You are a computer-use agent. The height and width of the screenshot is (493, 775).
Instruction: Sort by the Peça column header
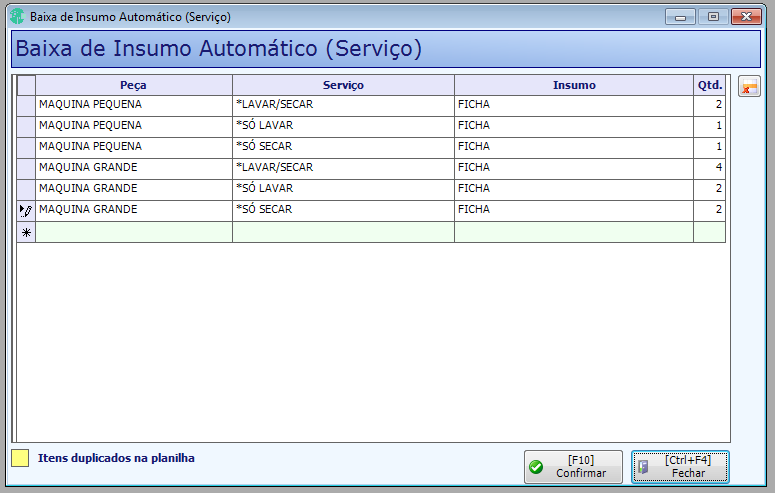pos(133,85)
